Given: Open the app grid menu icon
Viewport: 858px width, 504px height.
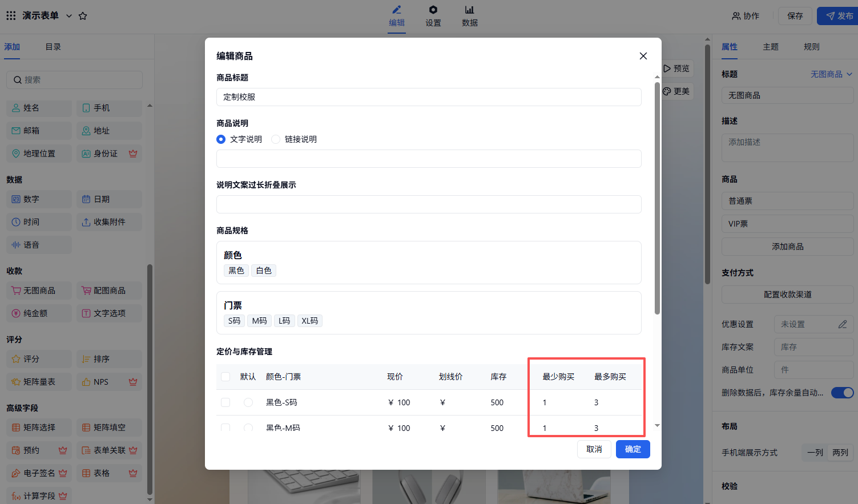Looking at the screenshot, I should click(11, 16).
